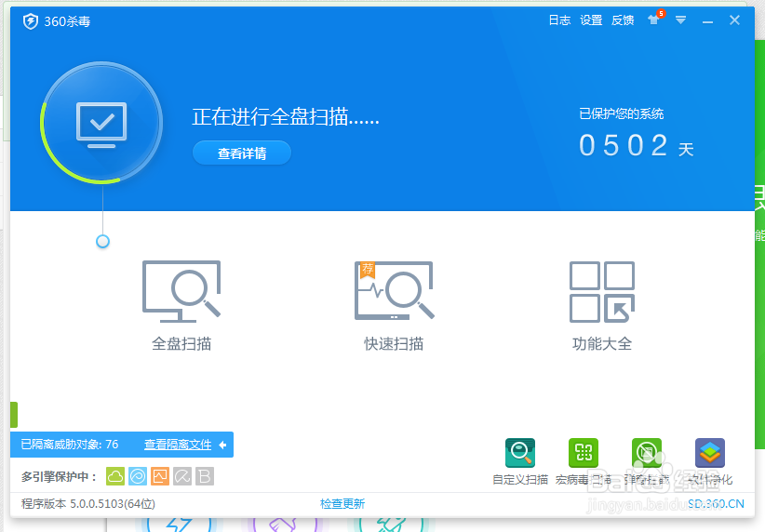The width and height of the screenshot is (765, 532).
Task: Open the 设置 settings menu
Action: 591,20
